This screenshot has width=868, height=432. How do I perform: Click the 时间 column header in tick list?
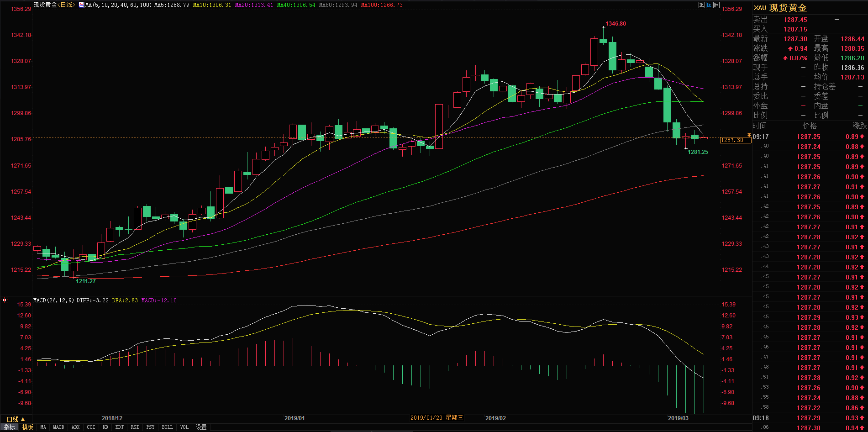point(760,126)
